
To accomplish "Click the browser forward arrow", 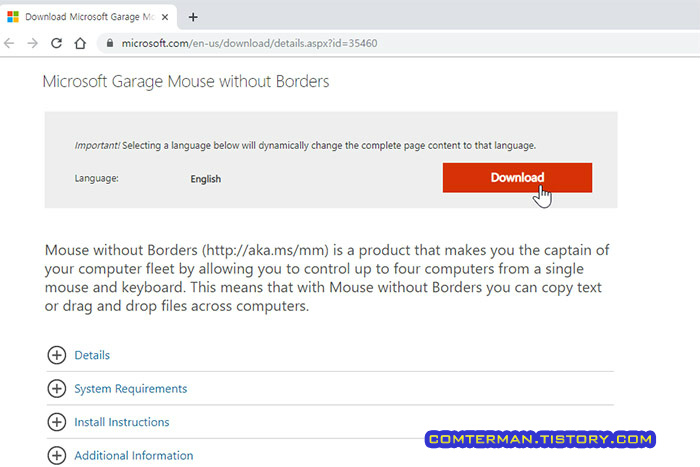I will pyautogui.click(x=33, y=43).
